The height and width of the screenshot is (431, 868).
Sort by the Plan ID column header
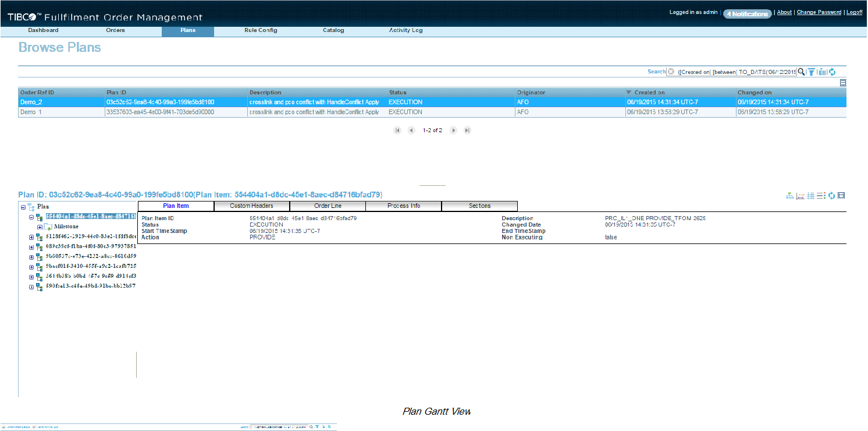(x=176, y=93)
